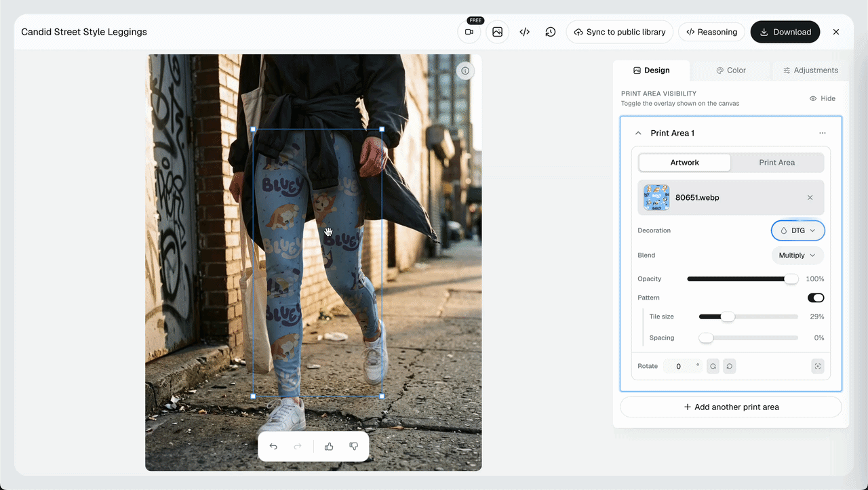
Task: Click the info icon on the canvas
Action: [x=465, y=70]
